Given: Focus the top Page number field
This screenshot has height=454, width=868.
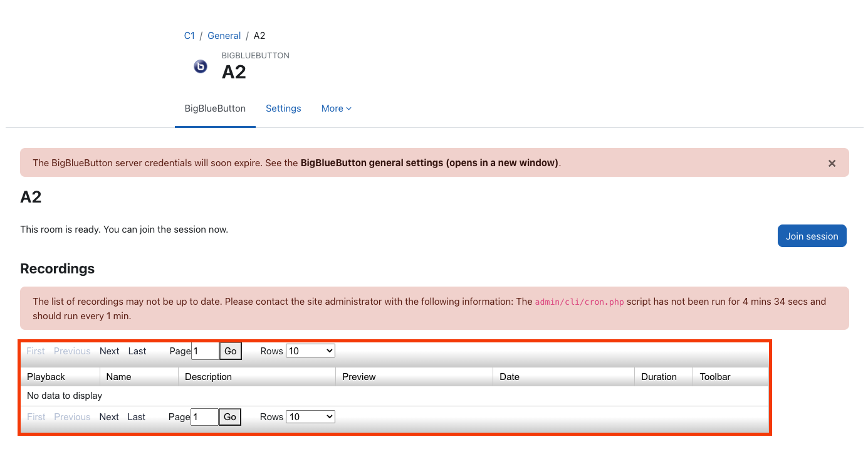Looking at the screenshot, I should point(205,351).
